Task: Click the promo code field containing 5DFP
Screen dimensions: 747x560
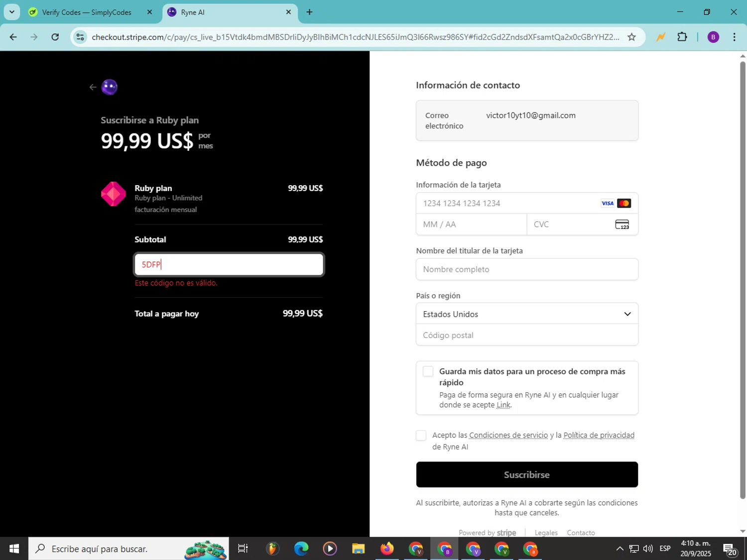Action: (x=229, y=264)
